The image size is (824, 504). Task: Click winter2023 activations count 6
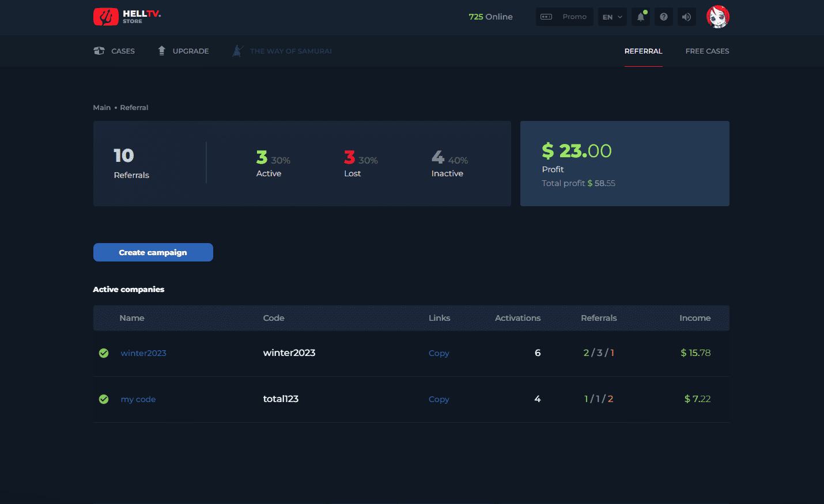(538, 353)
